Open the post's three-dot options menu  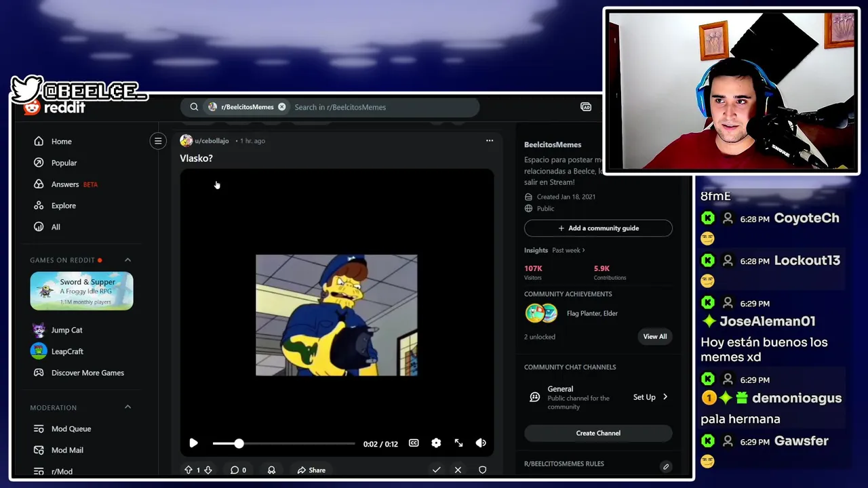pos(490,141)
